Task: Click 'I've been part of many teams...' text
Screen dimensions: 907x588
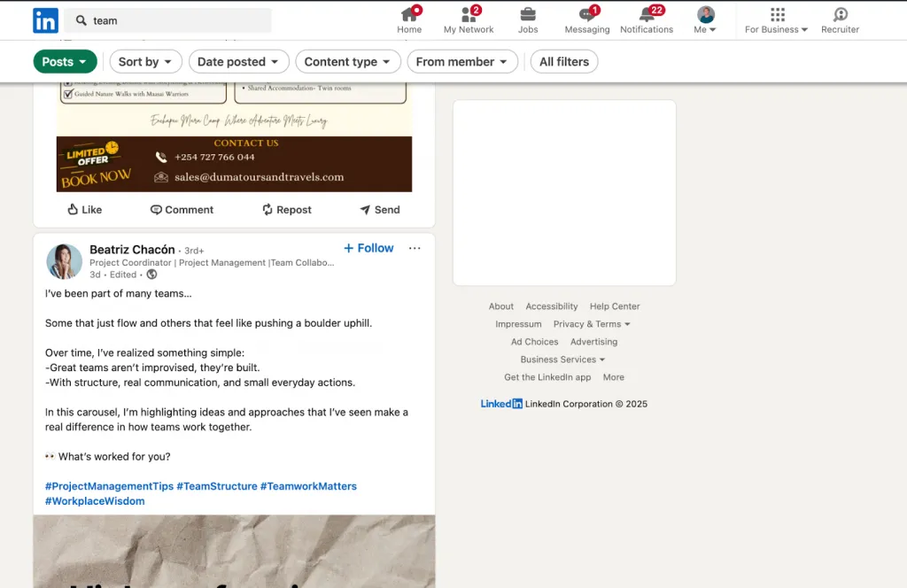Action: (x=119, y=294)
